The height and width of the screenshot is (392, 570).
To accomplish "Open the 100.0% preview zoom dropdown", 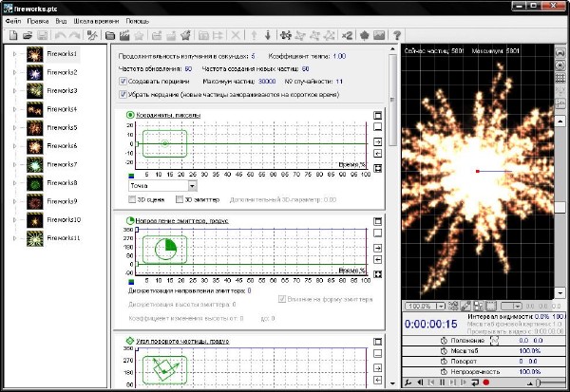I will point(442,306).
